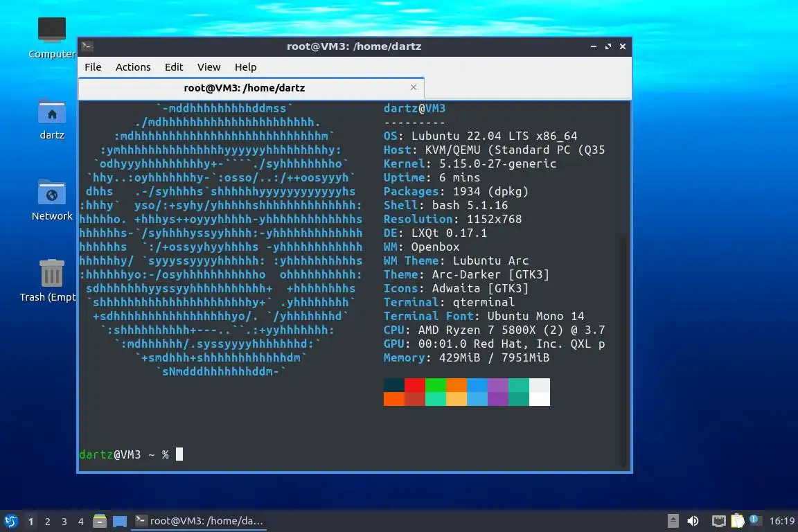Screen dimensions: 798x532
Task: Switch to workspace 1
Action: point(31,522)
